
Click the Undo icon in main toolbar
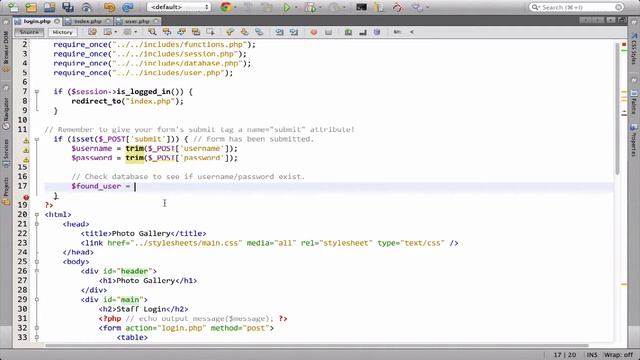109,7
